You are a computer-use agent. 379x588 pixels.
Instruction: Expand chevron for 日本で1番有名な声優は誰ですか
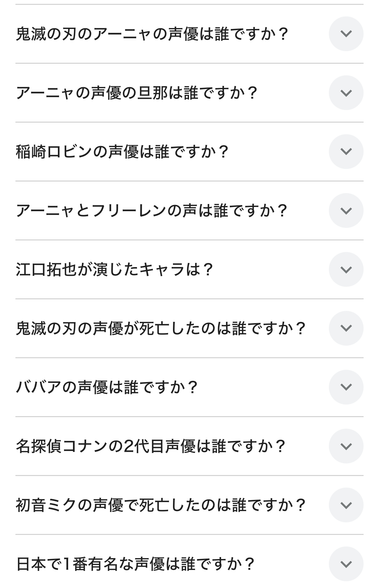346,564
